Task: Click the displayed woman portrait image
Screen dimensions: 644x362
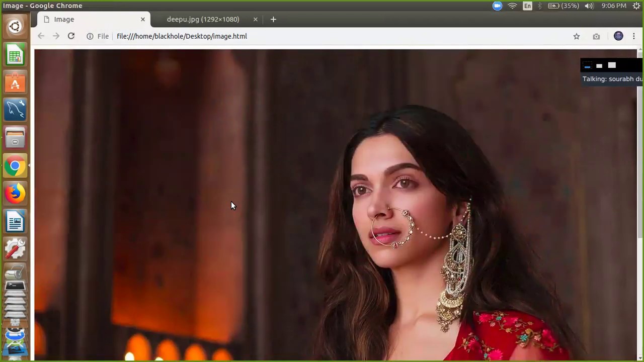Action: click(x=336, y=205)
